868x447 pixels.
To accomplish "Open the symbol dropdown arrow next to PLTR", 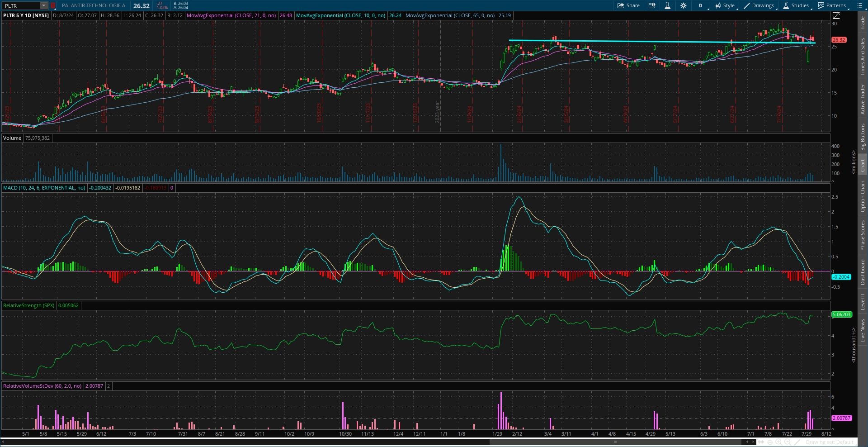I will click(x=44, y=6).
